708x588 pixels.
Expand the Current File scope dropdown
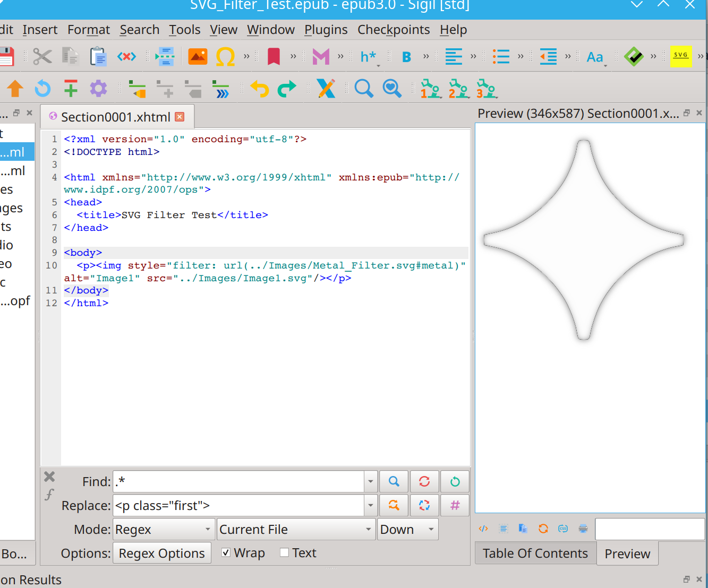click(296, 530)
